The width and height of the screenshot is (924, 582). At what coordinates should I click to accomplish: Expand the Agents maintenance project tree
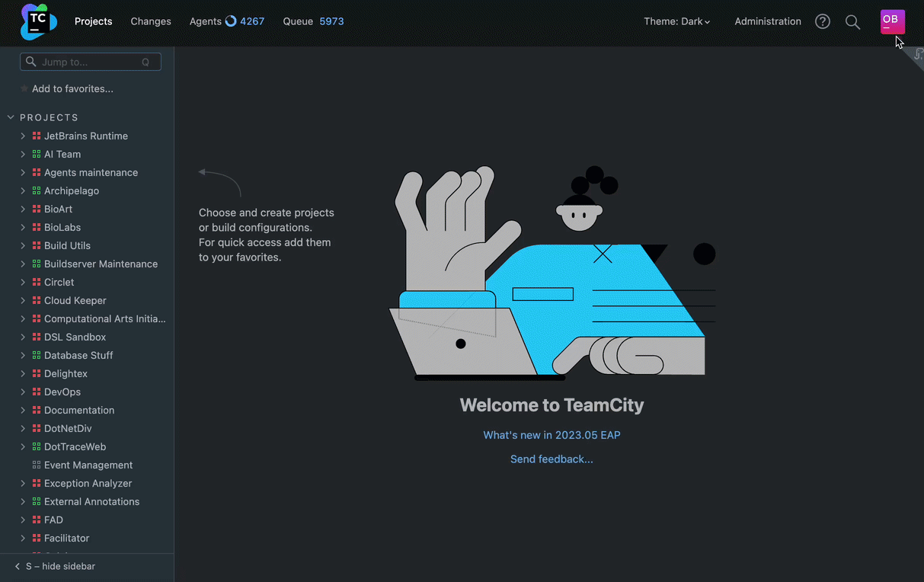(x=23, y=173)
